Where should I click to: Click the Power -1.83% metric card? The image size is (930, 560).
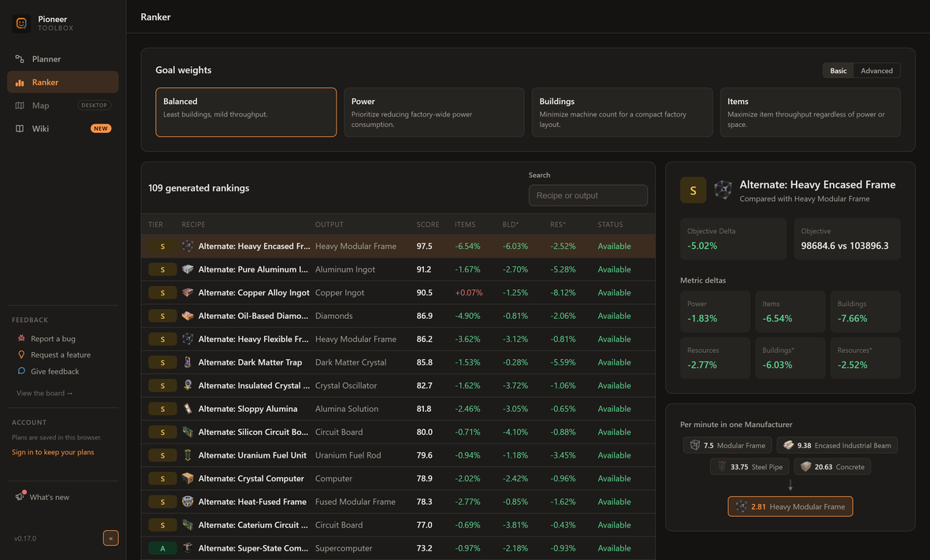click(715, 311)
